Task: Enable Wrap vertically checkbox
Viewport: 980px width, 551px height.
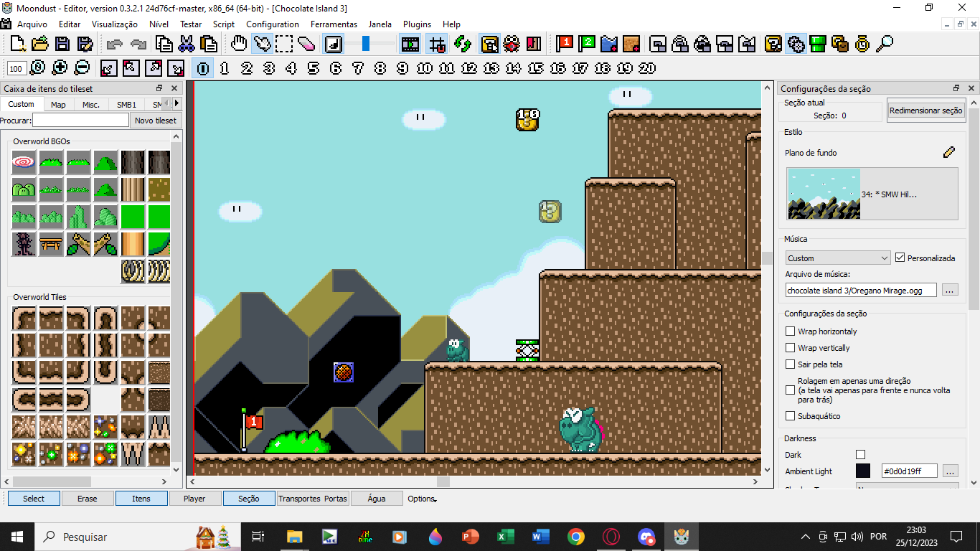Action: click(x=791, y=348)
